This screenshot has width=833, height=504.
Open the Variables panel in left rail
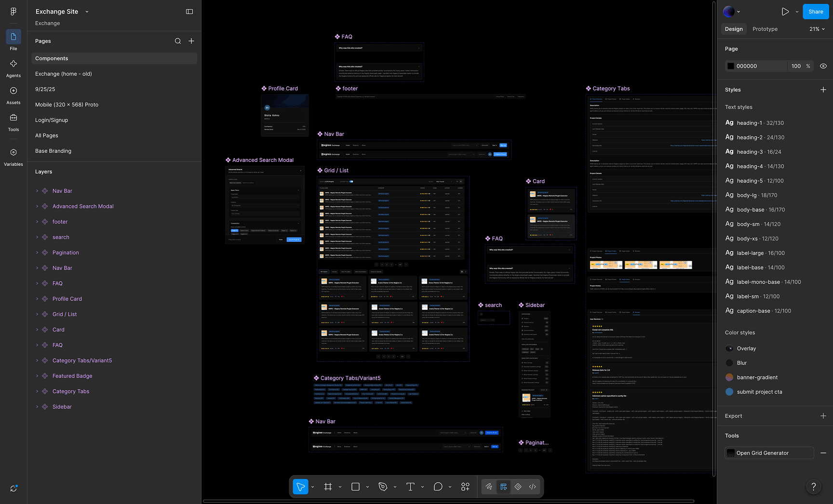13,157
